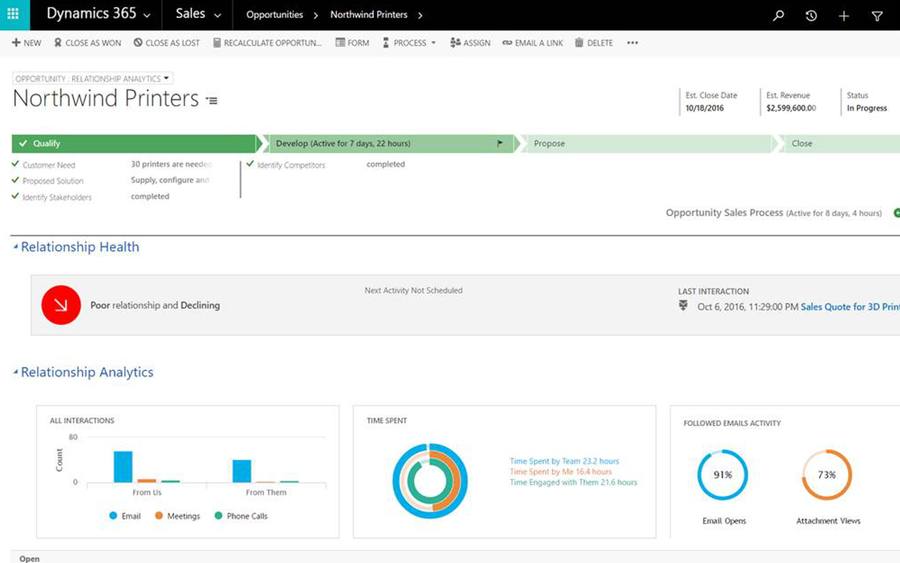Click the Email a Link icon

point(507,42)
